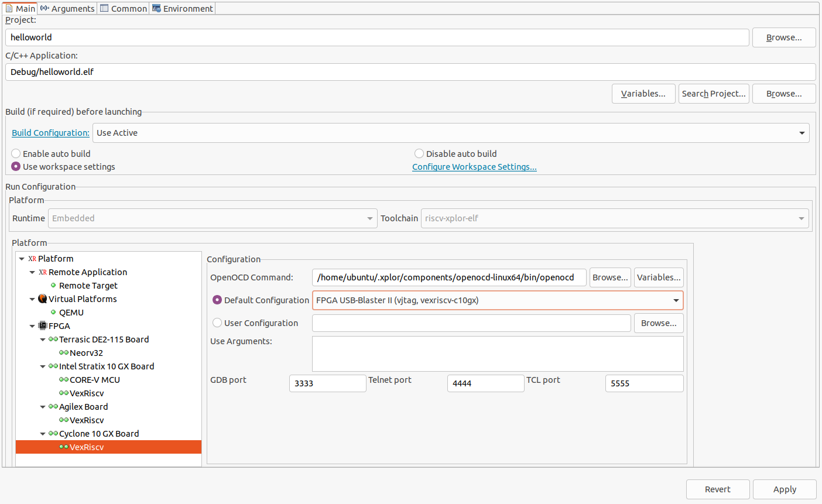Click the User Configuration text field
Screen dimensions: 822x504
click(x=471, y=323)
